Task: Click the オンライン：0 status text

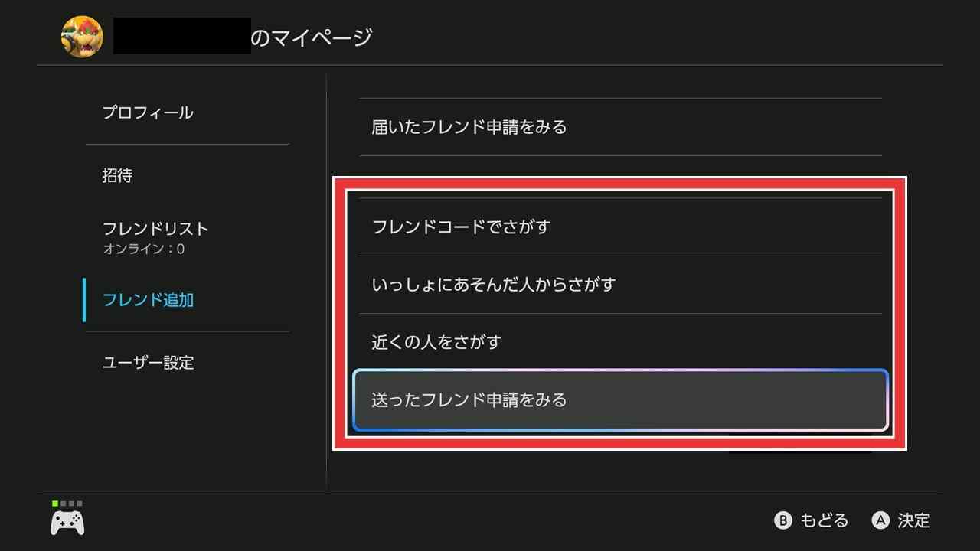Action: (x=143, y=249)
